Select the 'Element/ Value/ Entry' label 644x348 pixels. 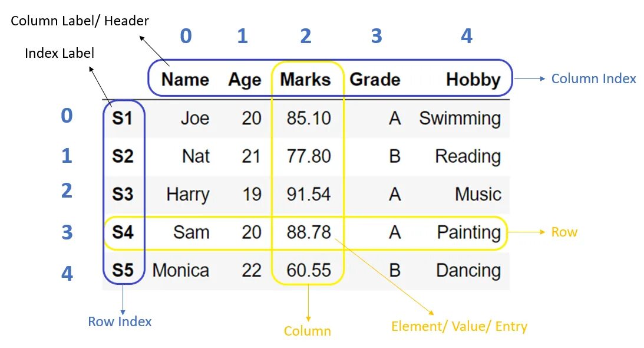point(459,326)
